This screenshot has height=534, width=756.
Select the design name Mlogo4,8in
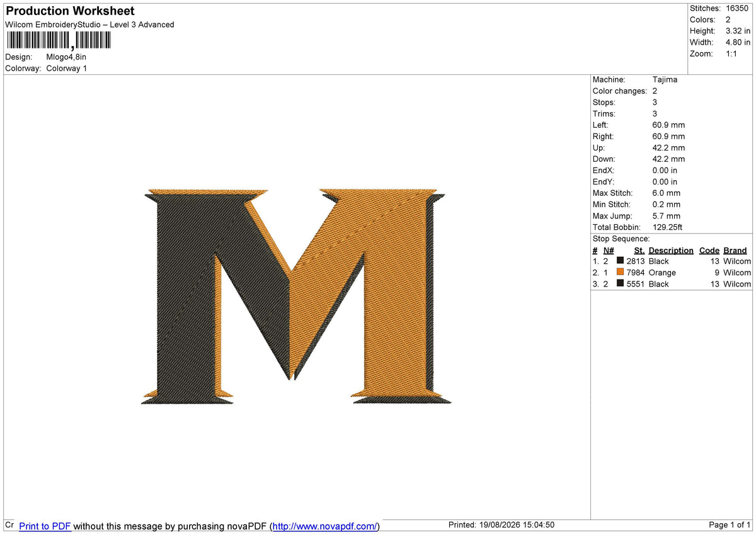coord(66,57)
